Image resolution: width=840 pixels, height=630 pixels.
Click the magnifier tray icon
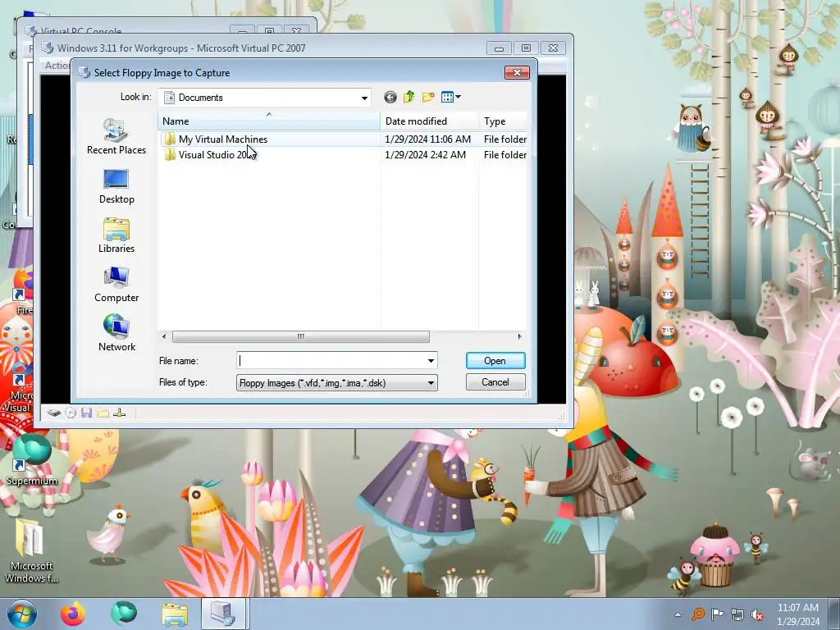[x=698, y=614]
